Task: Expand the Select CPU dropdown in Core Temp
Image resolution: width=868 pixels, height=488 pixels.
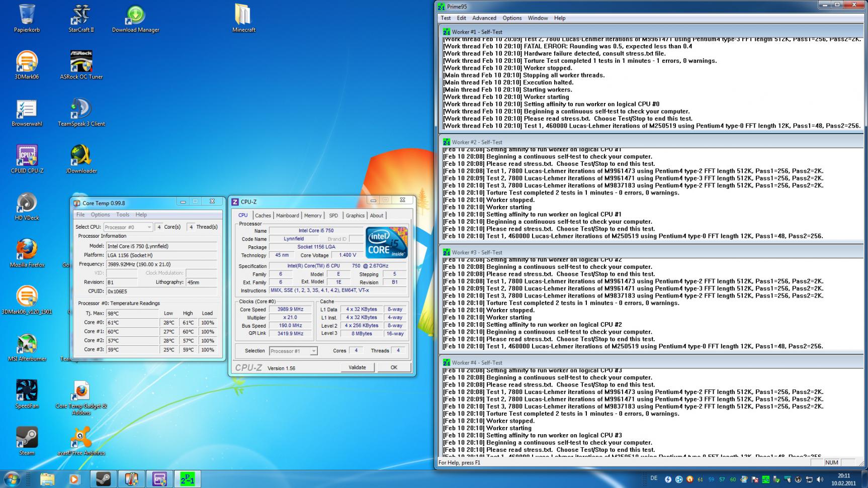Action: point(128,227)
